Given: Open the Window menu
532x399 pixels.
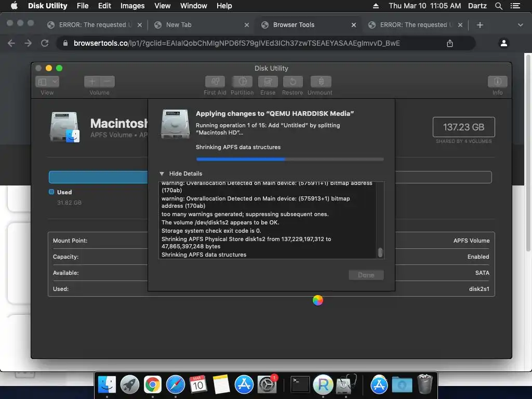Looking at the screenshot, I should (193, 6).
